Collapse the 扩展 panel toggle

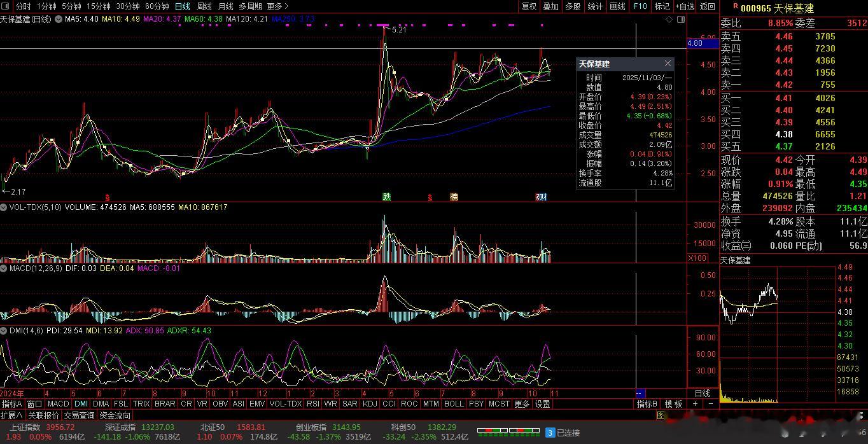point(13,415)
